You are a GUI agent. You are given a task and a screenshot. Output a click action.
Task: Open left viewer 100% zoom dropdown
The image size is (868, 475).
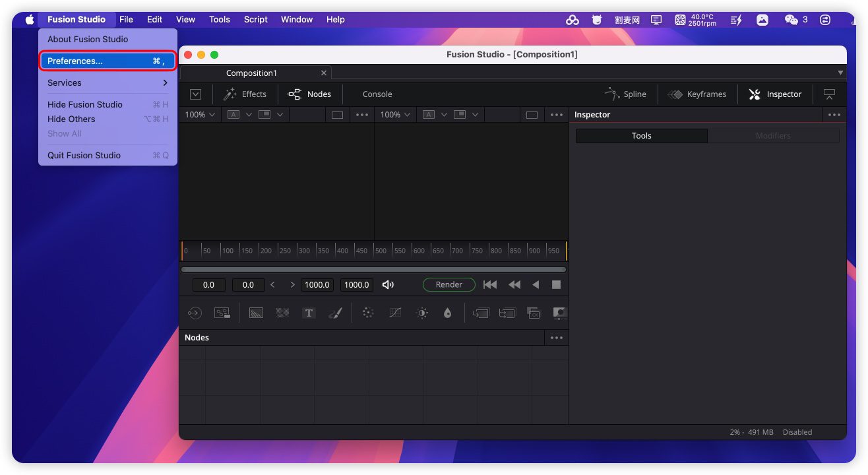(x=200, y=115)
